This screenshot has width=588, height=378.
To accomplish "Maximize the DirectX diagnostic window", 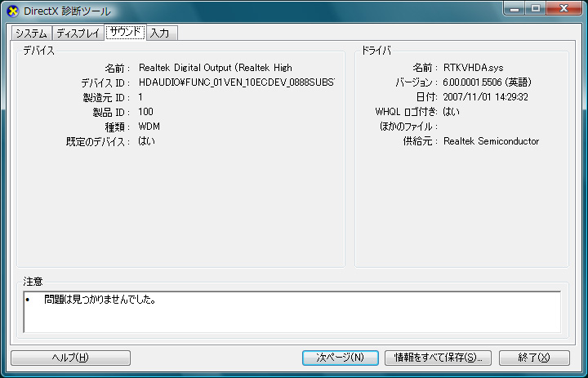I will click(x=536, y=9).
